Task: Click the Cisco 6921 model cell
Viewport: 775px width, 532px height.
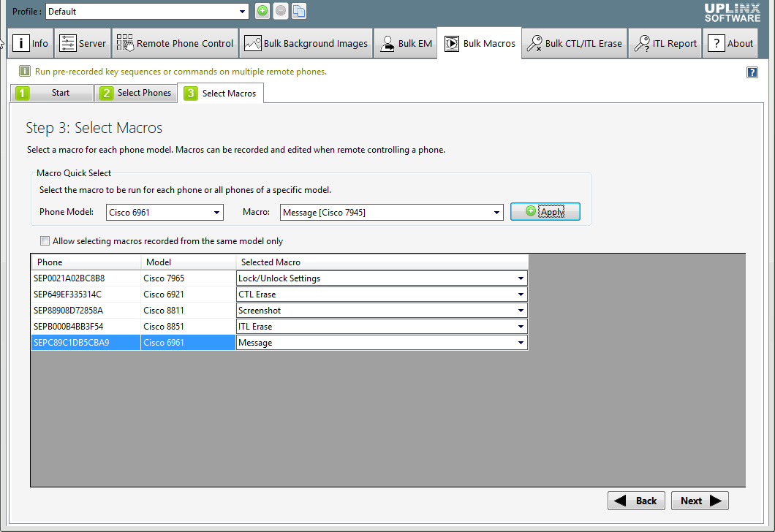Action: coord(189,294)
